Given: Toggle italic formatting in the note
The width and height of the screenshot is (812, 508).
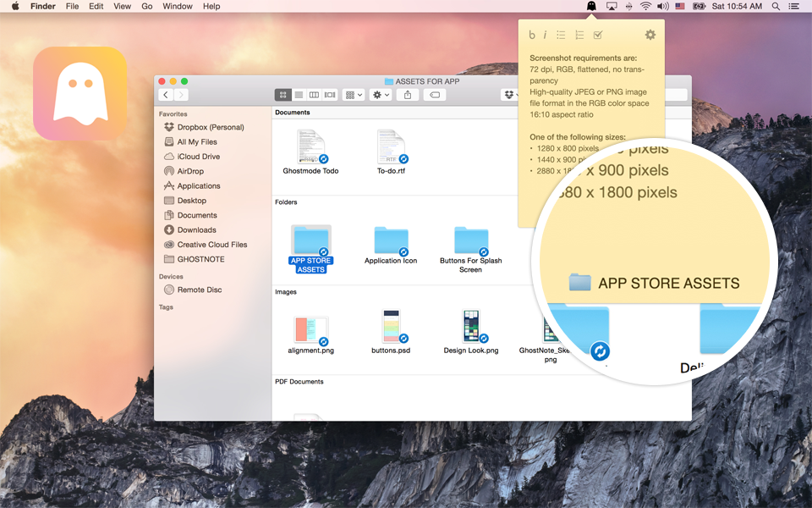Looking at the screenshot, I should point(545,35).
